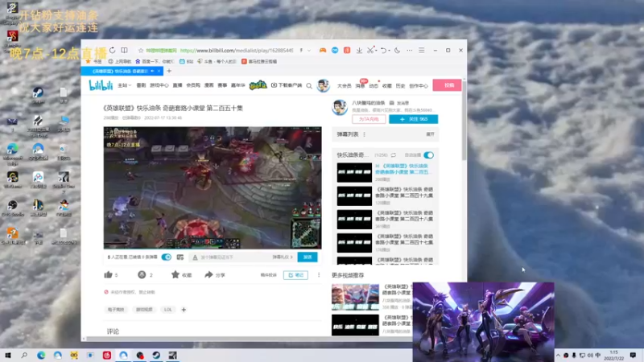644x362 pixels.
Task: Expand the address bar dropdown arrow
Action: coord(309,51)
